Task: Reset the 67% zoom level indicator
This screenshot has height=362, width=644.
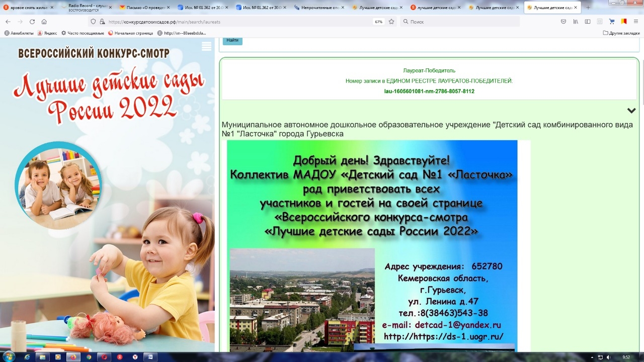Action: (378, 22)
